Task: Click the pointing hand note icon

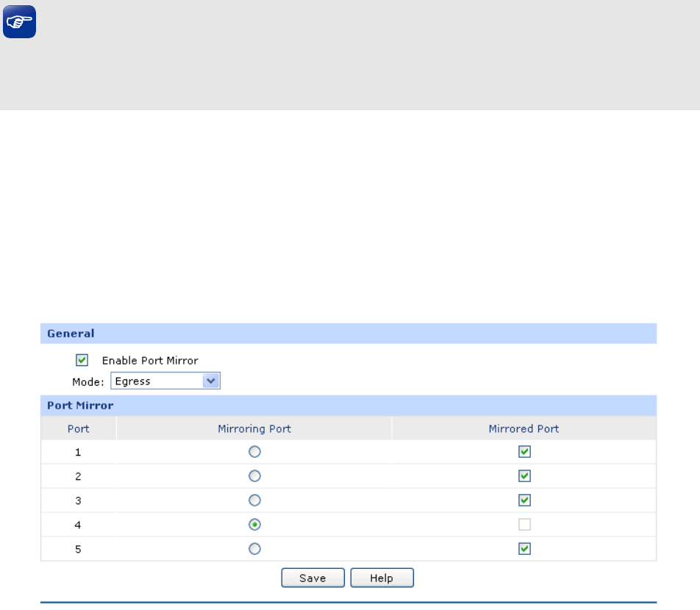Action: coord(19,24)
